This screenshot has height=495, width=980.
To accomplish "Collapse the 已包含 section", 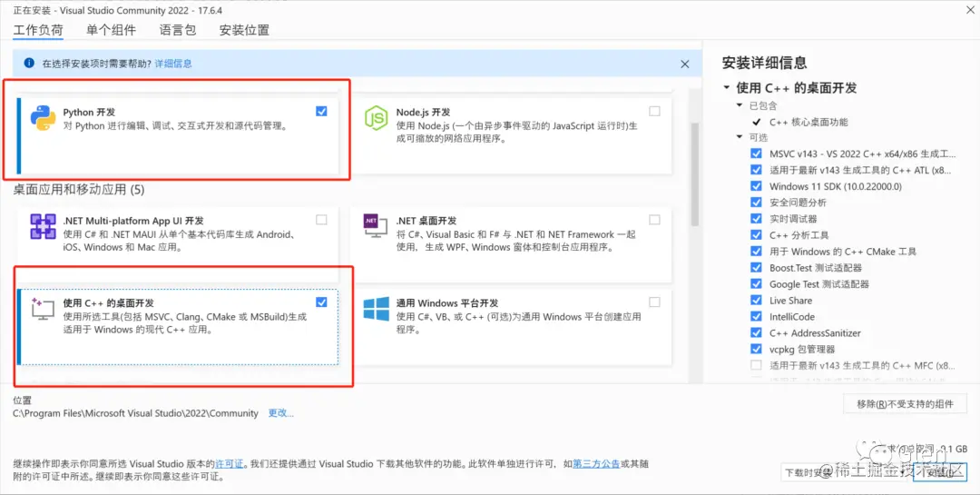I will [x=740, y=105].
